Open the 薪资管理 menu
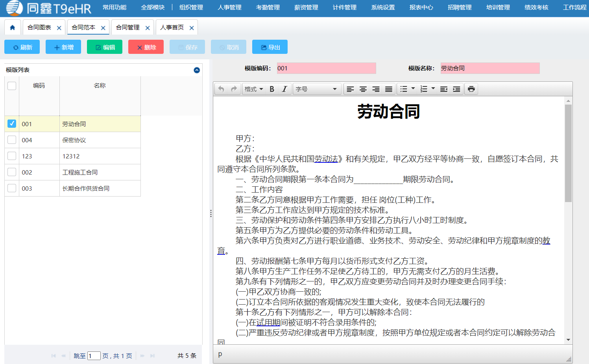Image resolution: width=589 pixels, height=364 pixels. tap(306, 7)
